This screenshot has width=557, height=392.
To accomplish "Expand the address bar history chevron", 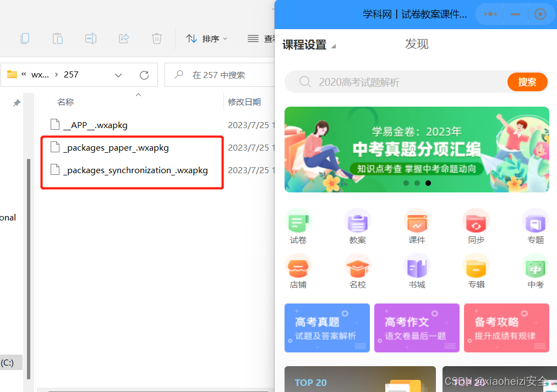I will pos(118,75).
